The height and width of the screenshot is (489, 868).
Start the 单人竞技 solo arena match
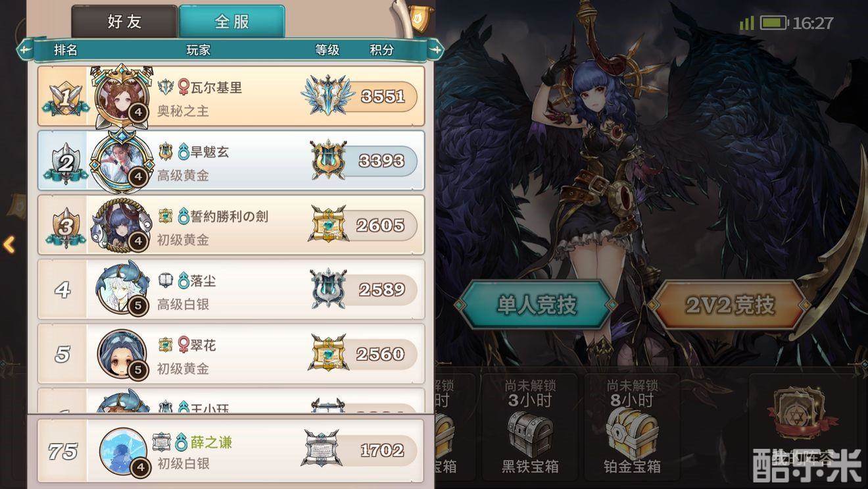tap(537, 305)
